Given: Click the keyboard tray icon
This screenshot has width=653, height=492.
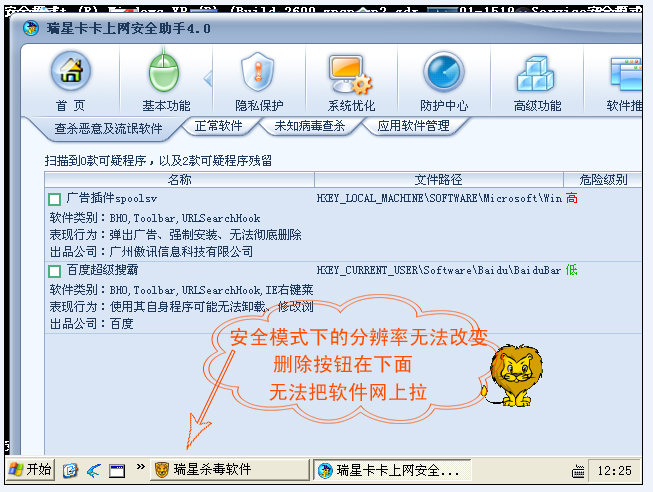Looking at the screenshot, I should pyautogui.click(x=578, y=472).
